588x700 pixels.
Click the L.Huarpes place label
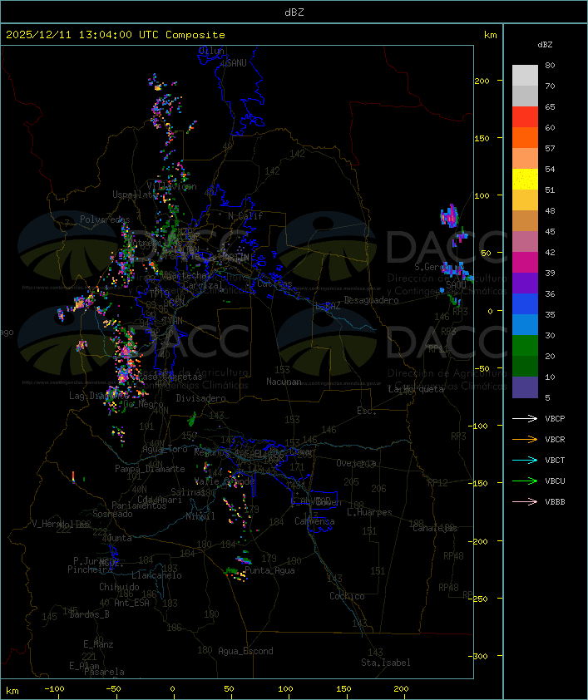(369, 512)
